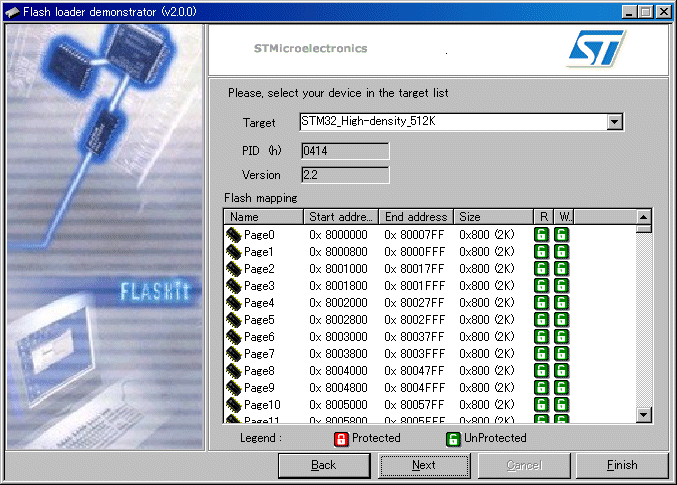Click Page7 write protection lock icon
The height and width of the screenshot is (485, 677).
[x=561, y=353]
